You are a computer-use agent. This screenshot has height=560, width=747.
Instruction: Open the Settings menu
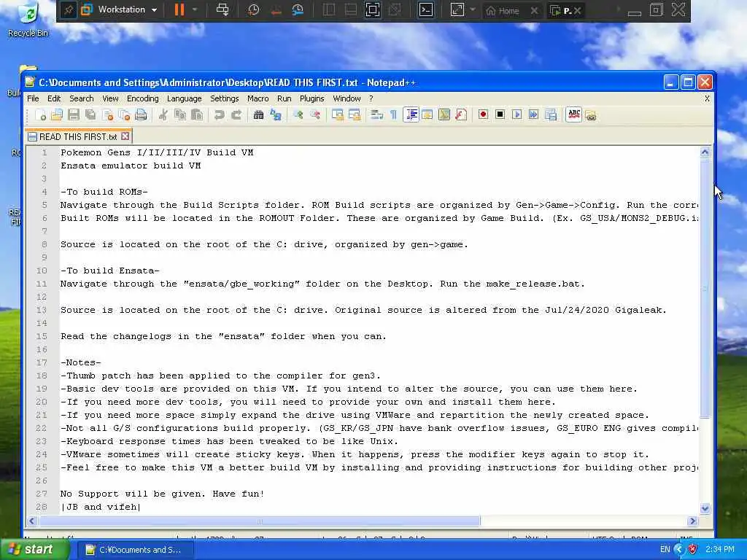tap(225, 98)
